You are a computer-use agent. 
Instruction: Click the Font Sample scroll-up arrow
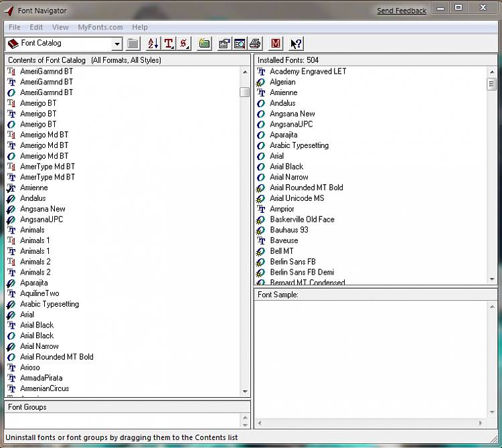[492, 307]
